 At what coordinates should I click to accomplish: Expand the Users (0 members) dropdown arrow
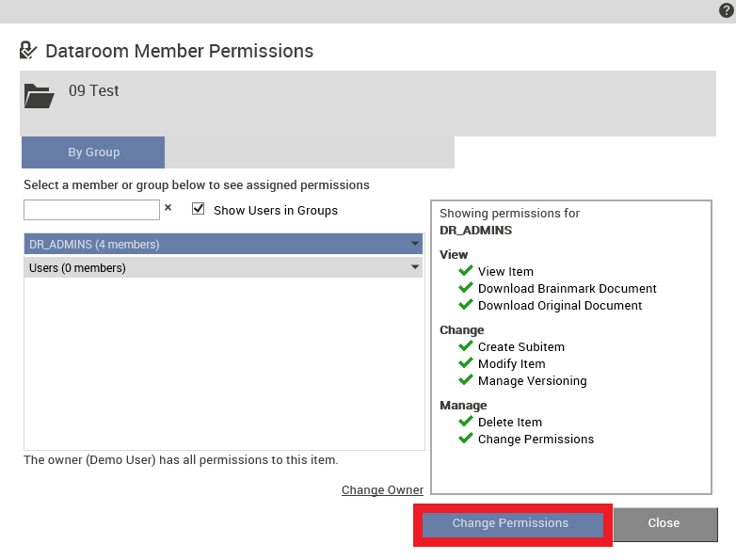tap(414, 267)
